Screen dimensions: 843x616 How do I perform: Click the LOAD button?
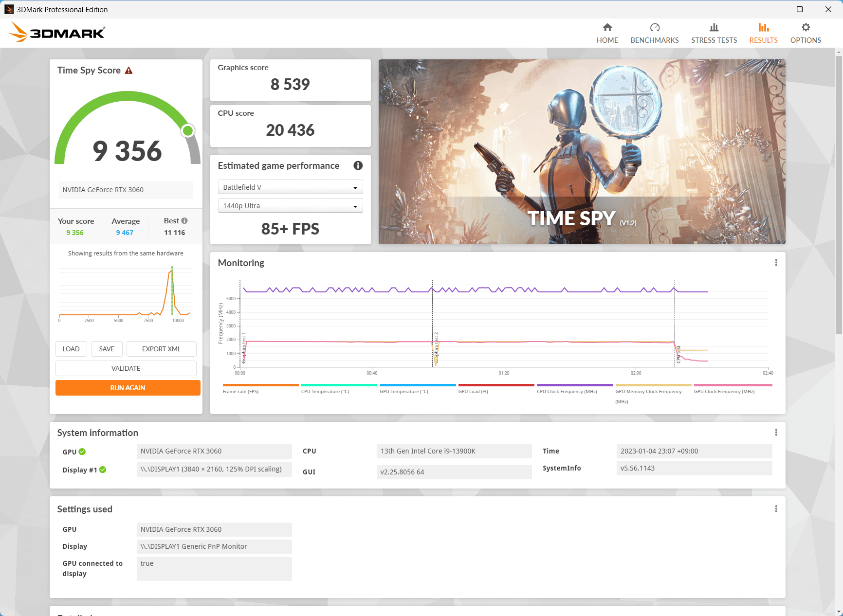pyautogui.click(x=71, y=349)
